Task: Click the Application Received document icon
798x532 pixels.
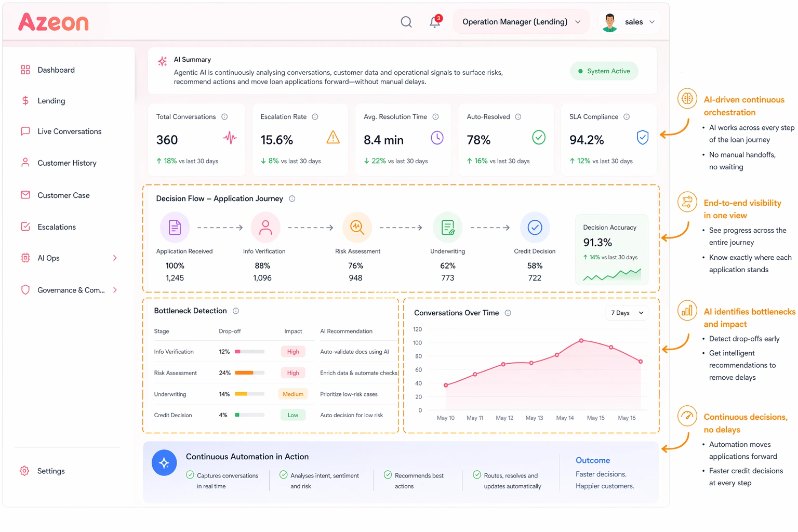Action: (175, 227)
